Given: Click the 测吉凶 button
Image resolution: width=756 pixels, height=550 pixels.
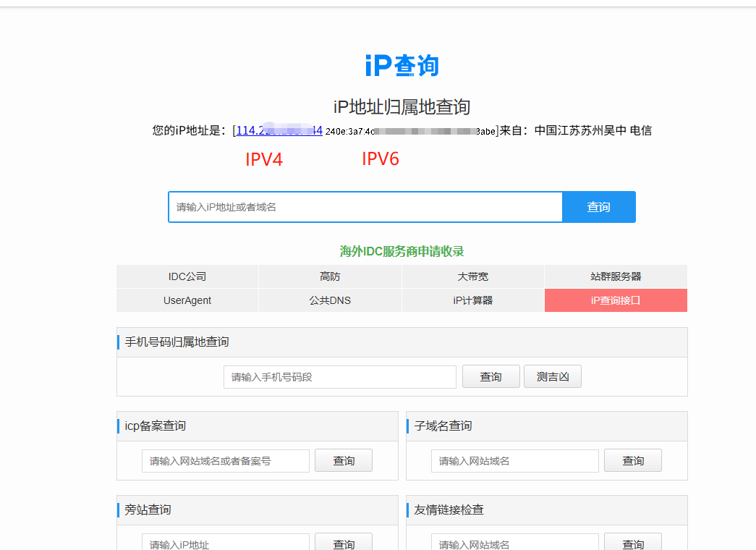Looking at the screenshot, I should (552, 376).
